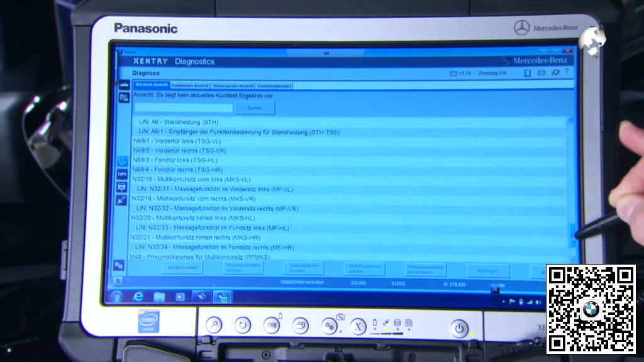Open the Windows Start orb
Image resolution: width=644 pixels, height=362 pixels.
[x=116, y=297]
